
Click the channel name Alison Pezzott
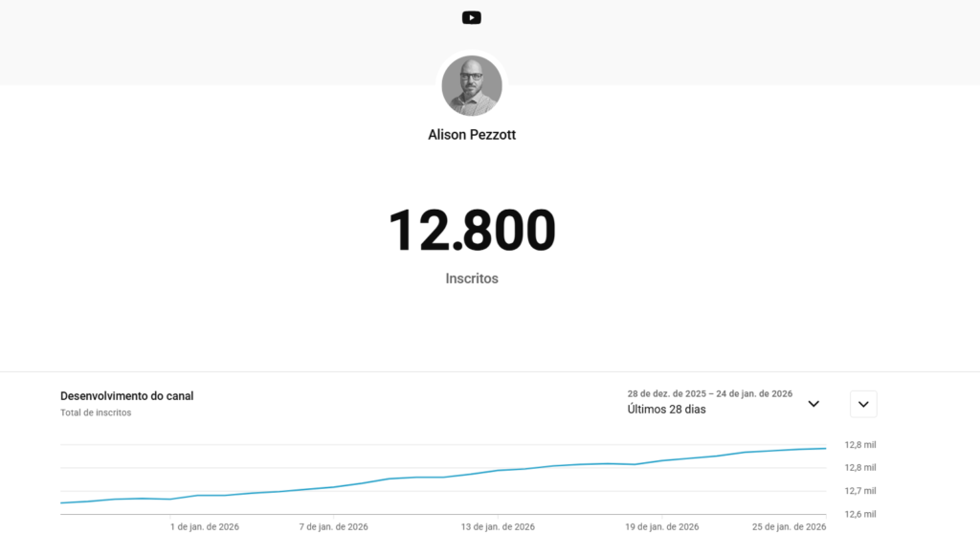coord(471,135)
